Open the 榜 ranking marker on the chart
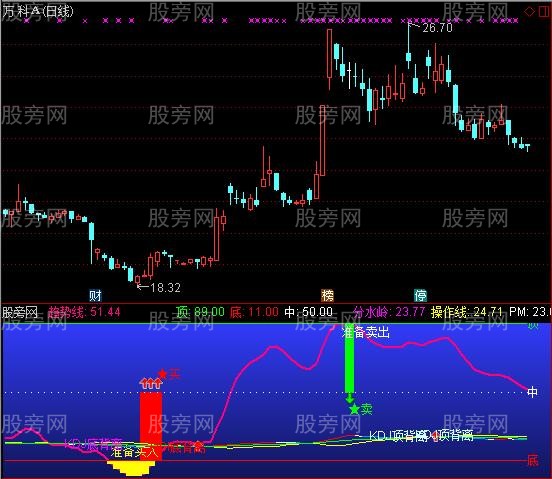 coord(327,295)
